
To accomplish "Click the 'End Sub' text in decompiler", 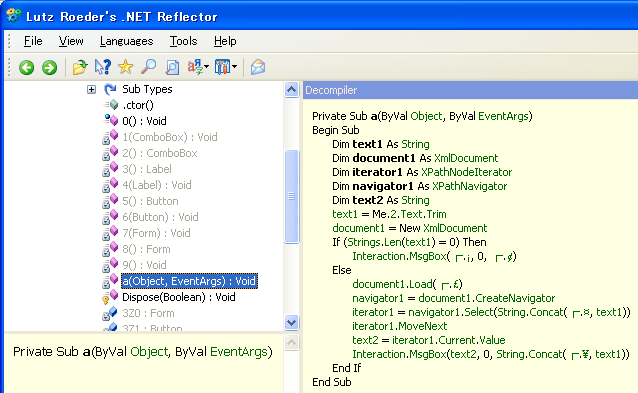I will pos(332,382).
